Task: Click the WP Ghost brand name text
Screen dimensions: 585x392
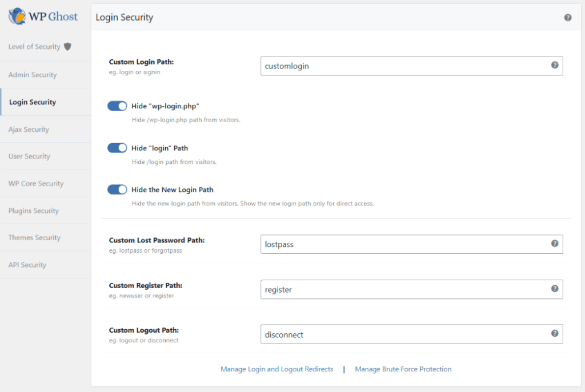Action: coord(53,16)
